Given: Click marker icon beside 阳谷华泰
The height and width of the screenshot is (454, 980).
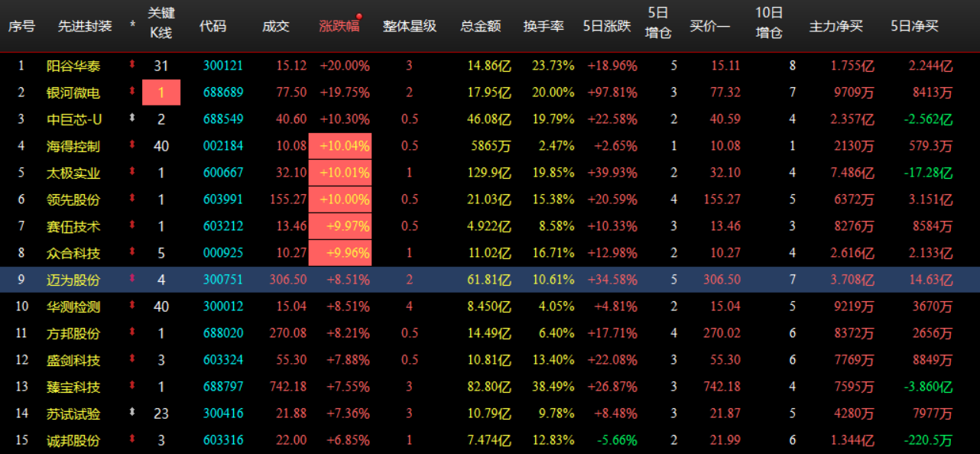Looking at the screenshot, I should pyautogui.click(x=132, y=66).
